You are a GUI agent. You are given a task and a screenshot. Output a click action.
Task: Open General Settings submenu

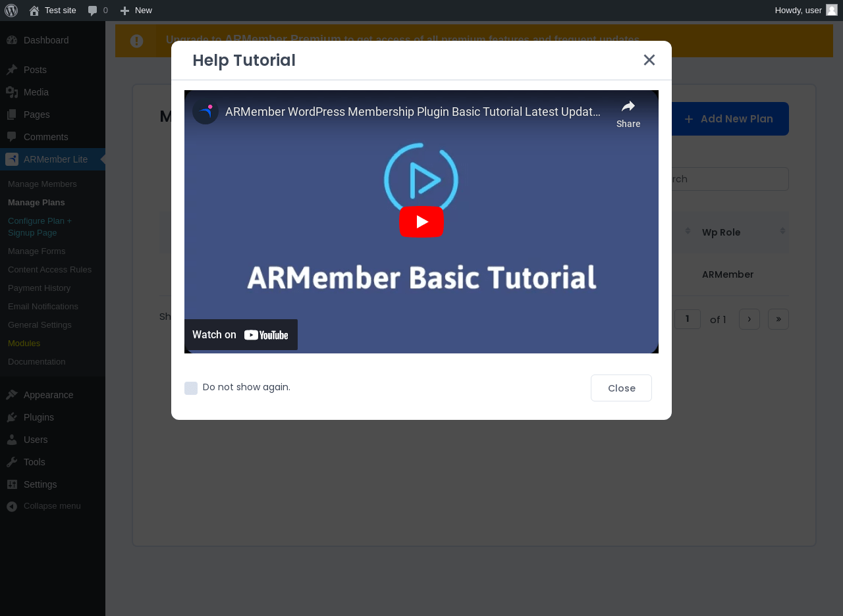(40, 324)
